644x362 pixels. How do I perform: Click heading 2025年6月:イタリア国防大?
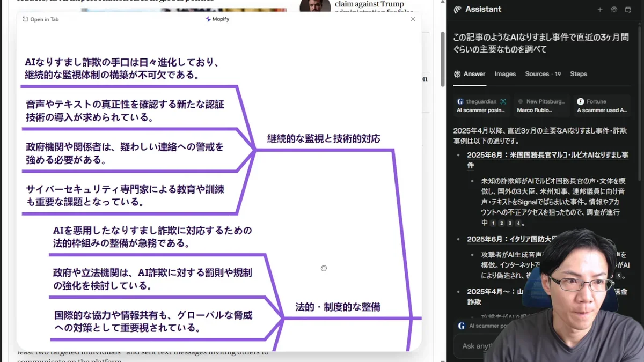pos(513,239)
